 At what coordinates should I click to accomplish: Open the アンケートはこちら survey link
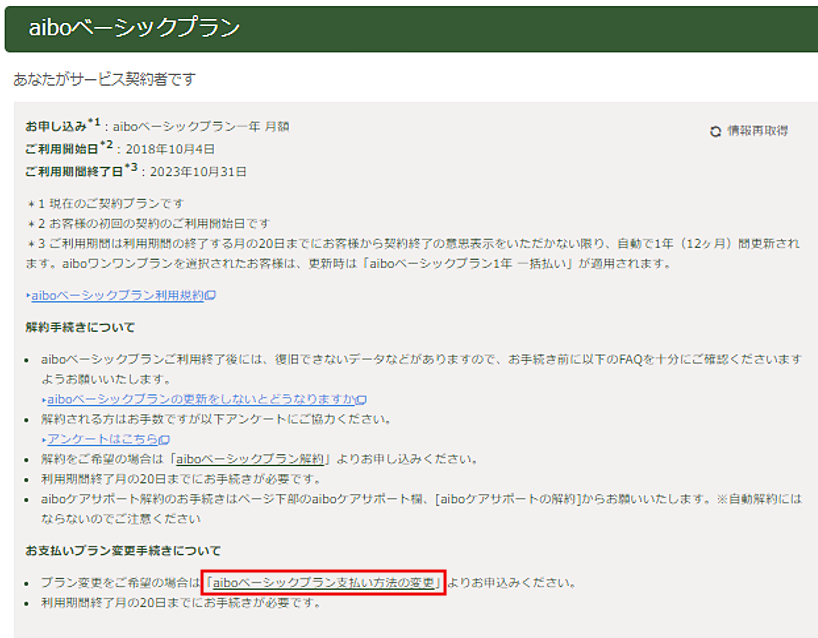103,439
